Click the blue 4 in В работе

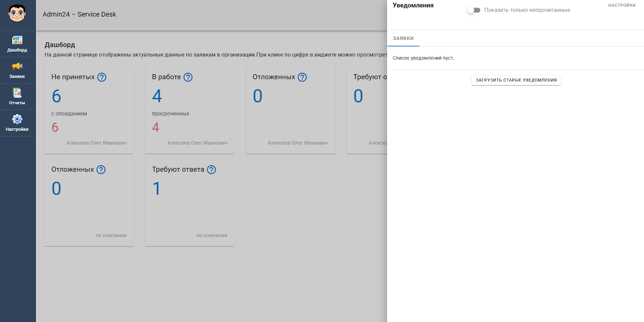[x=157, y=96]
